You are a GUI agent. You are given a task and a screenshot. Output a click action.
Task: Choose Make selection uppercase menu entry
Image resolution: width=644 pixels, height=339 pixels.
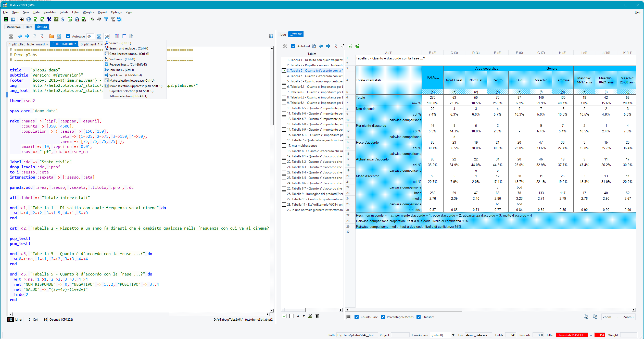pyautogui.click(x=136, y=86)
